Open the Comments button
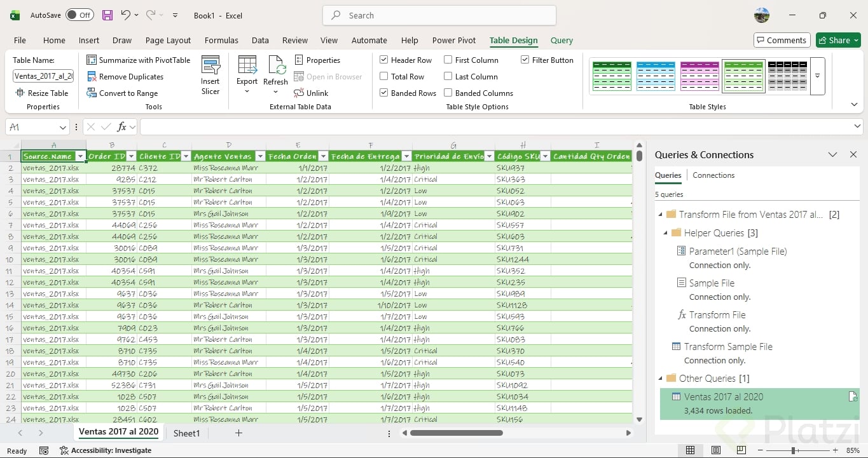The height and width of the screenshot is (458, 868). (782, 40)
